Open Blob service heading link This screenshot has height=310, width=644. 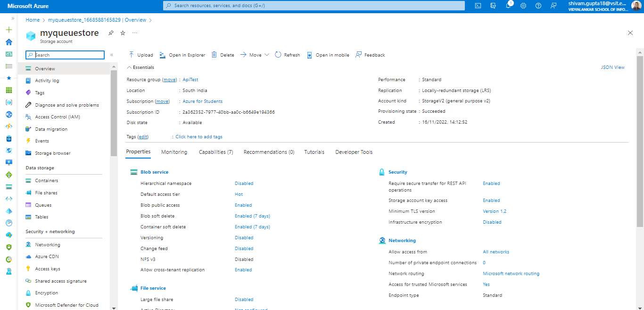154,172
